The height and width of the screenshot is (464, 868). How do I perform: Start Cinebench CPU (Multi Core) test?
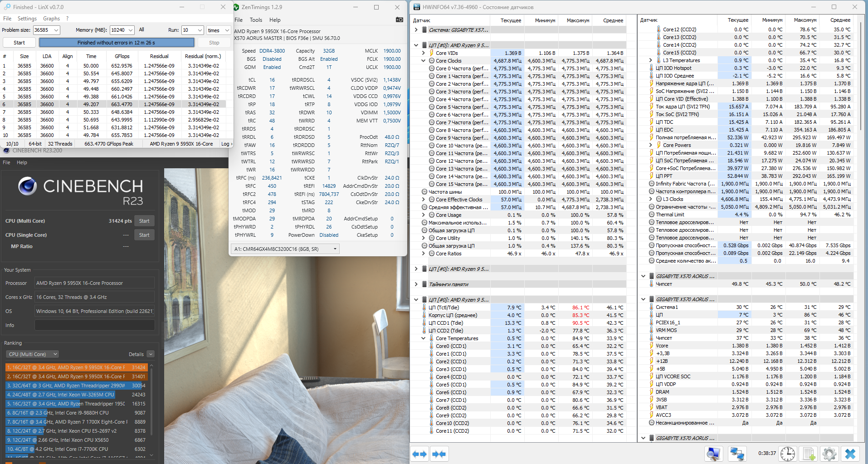click(x=144, y=221)
